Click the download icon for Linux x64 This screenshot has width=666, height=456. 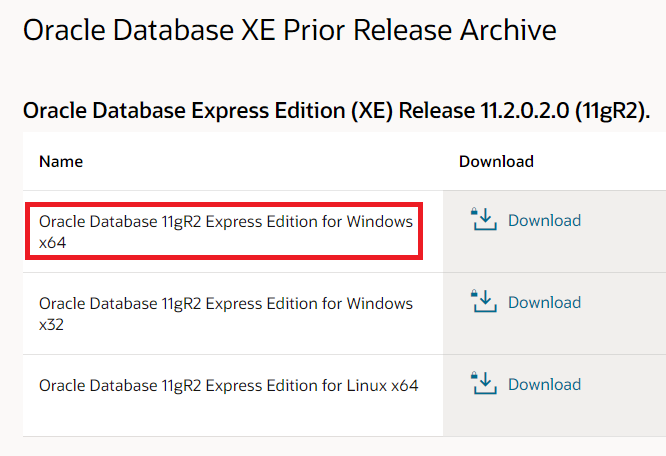(483, 383)
